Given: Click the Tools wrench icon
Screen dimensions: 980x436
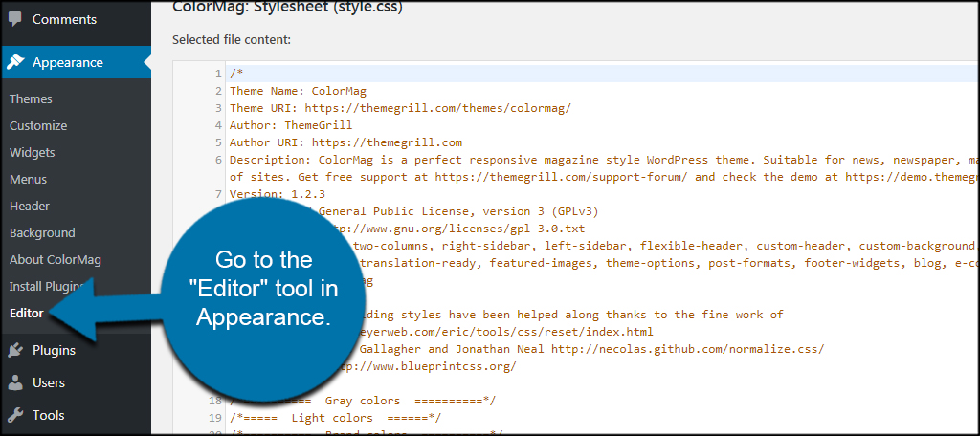Looking at the screenshot, I should coord(15,415).
